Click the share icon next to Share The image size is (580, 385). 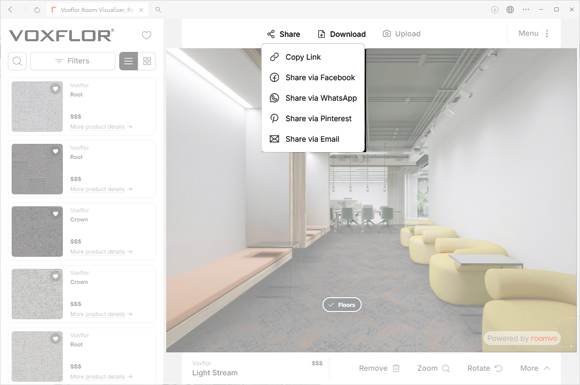[271, 34]
